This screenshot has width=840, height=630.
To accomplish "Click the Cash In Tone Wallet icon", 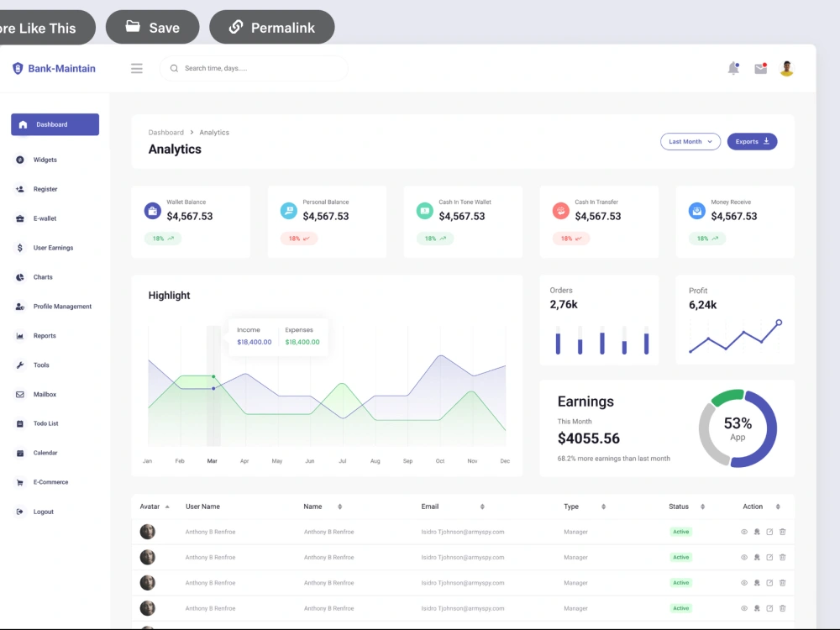I will coord(425,211).
